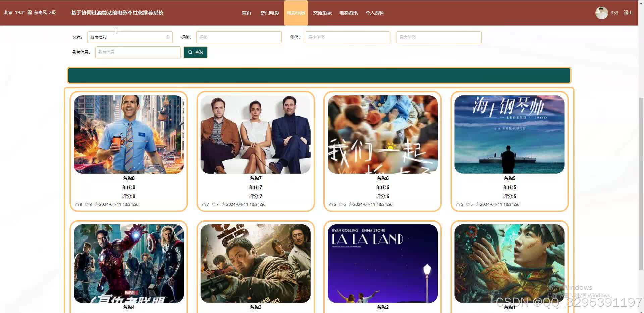Open 交流论坛 forum page
This screenshot has width=644, height=313.
point(322,13)
